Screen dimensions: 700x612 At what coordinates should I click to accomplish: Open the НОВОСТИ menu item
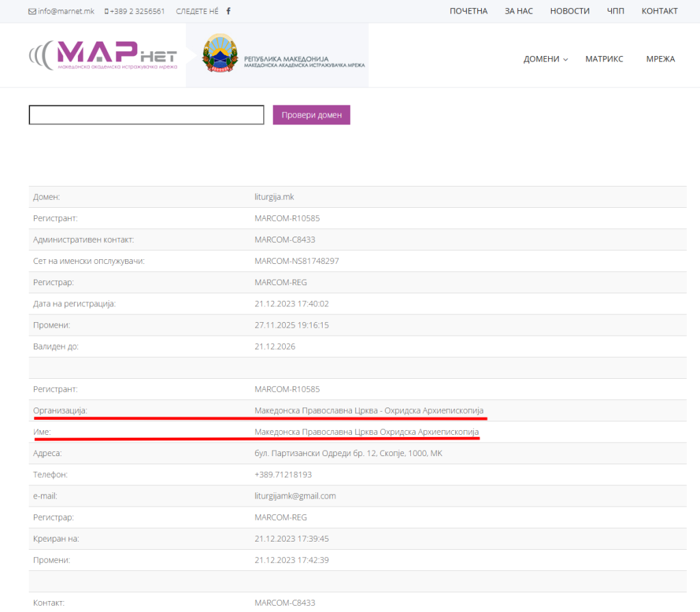point(569,11)
